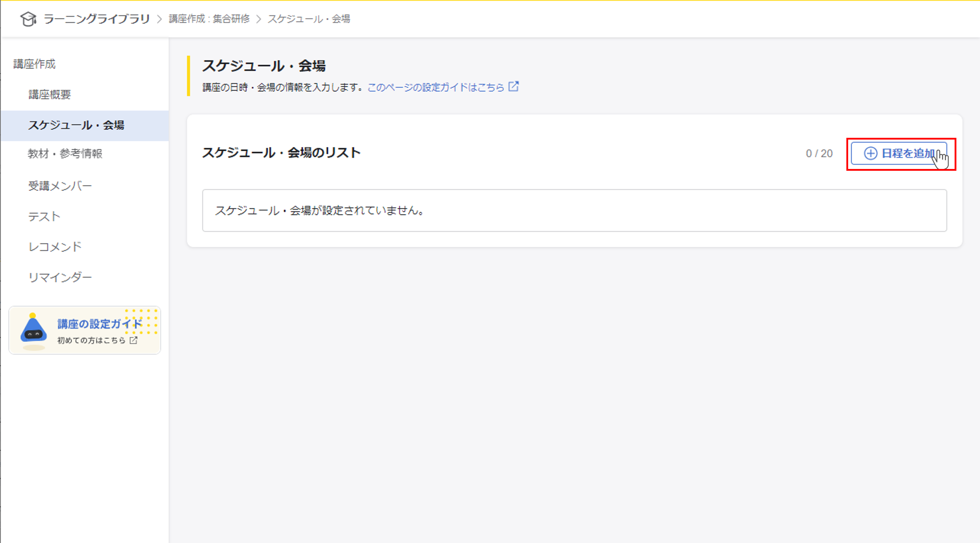Click the plus icon in 日程を追加 button

(870, 153)
